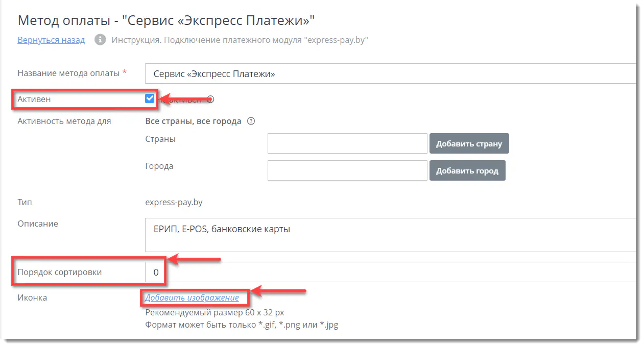Click the sort order field showing 0
This screenshot has height=347, width=644.
(155, 272)
